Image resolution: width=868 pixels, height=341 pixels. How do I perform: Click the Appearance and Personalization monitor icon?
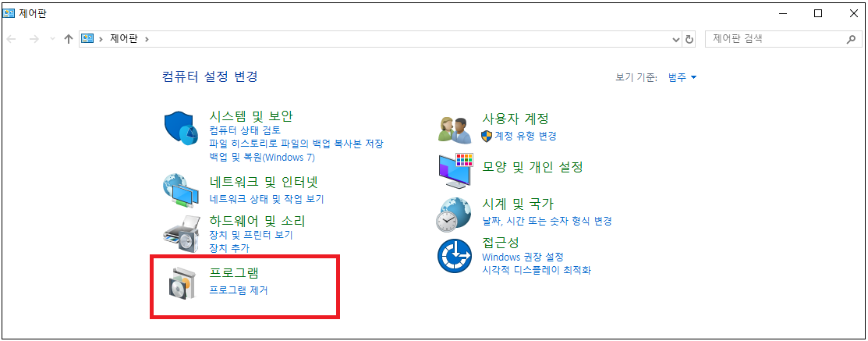tap(455, 171)
